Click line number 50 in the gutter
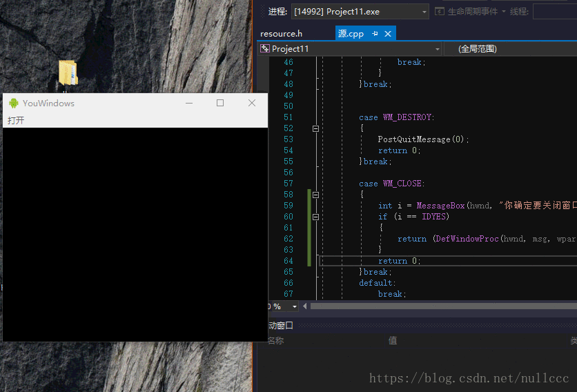Viewport: 577px width, 392px height. [288, 106]
